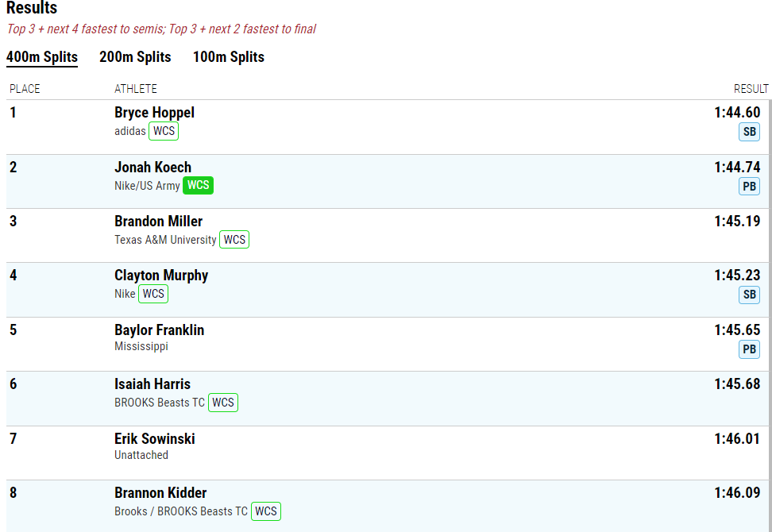Click the WCS badge next to adidas
Viewport: 772px width, 532px height.
click(164, 131)
